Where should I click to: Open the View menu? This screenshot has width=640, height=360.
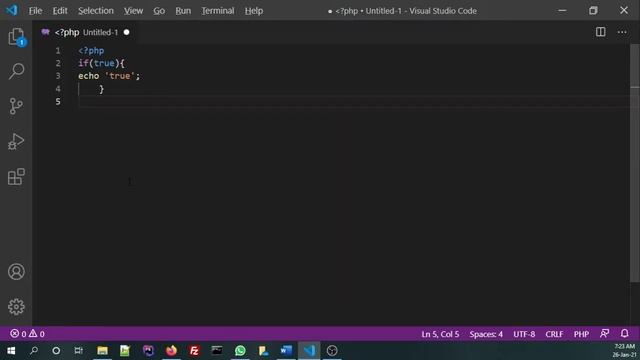click(x=133, y=11)
